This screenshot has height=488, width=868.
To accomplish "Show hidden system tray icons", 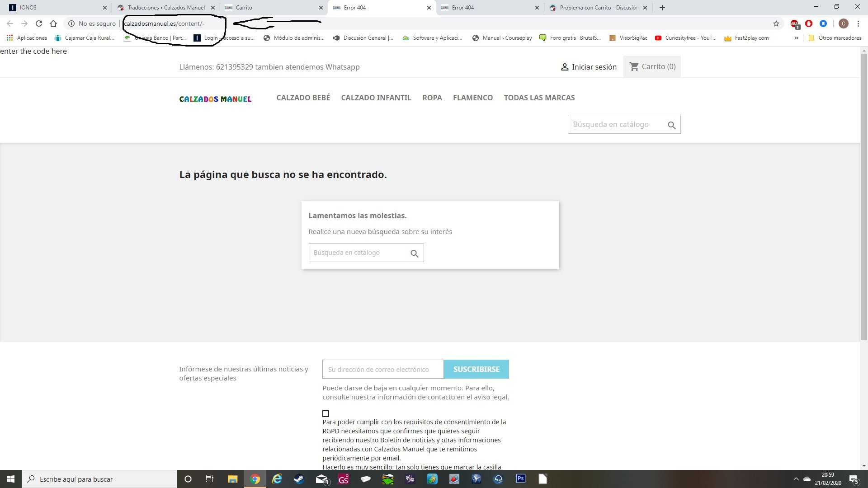I will 796,479.
